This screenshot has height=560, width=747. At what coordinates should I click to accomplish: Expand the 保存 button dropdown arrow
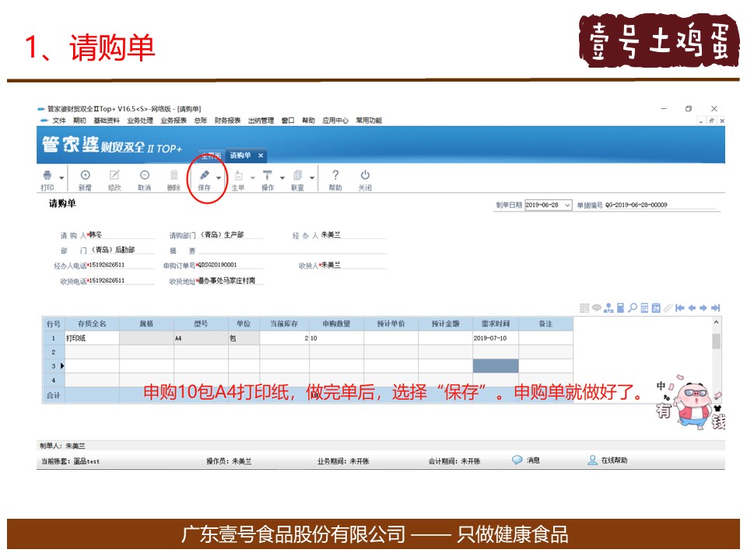click(x=219, y=177)
